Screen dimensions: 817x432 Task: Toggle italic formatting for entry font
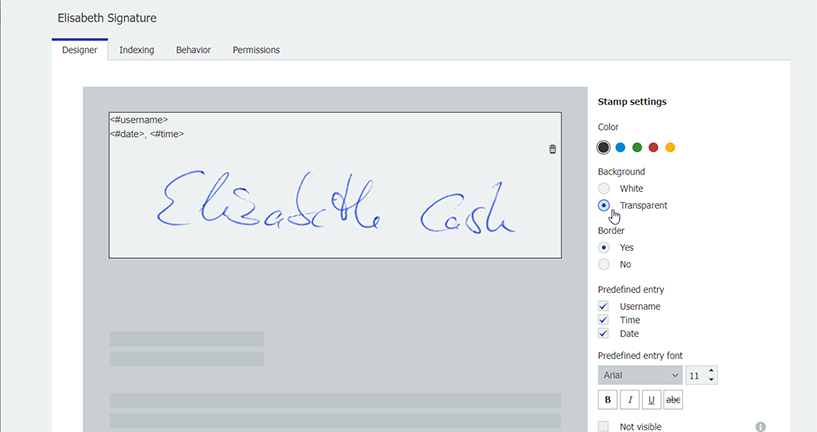(629, 400)
